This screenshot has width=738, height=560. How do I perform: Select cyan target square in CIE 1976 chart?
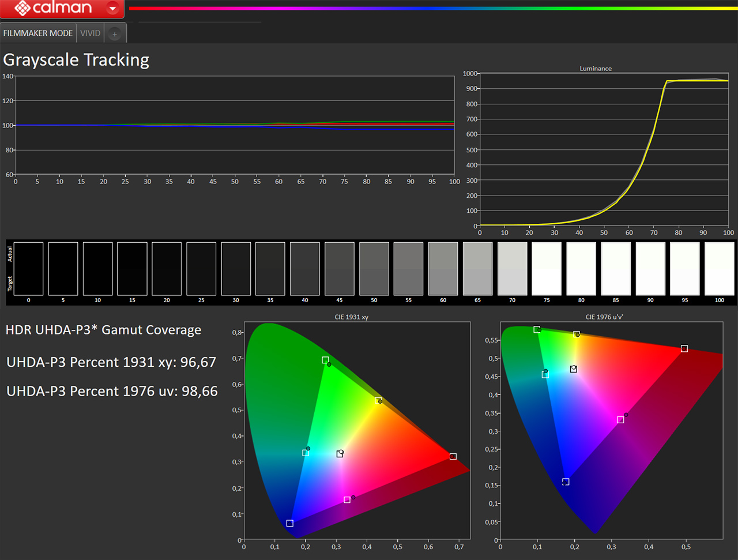pyautogui.click(x=545, y=374)
